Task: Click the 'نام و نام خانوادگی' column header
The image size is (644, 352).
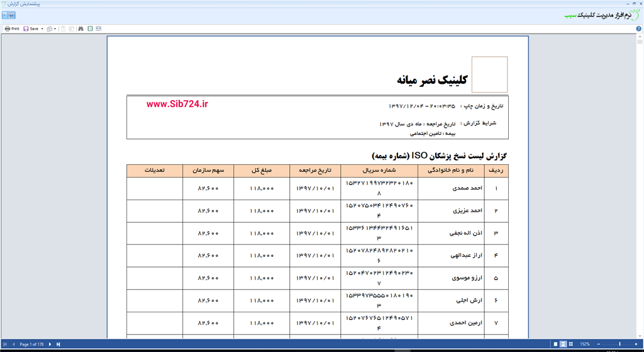Action: (x=451, y=171)
